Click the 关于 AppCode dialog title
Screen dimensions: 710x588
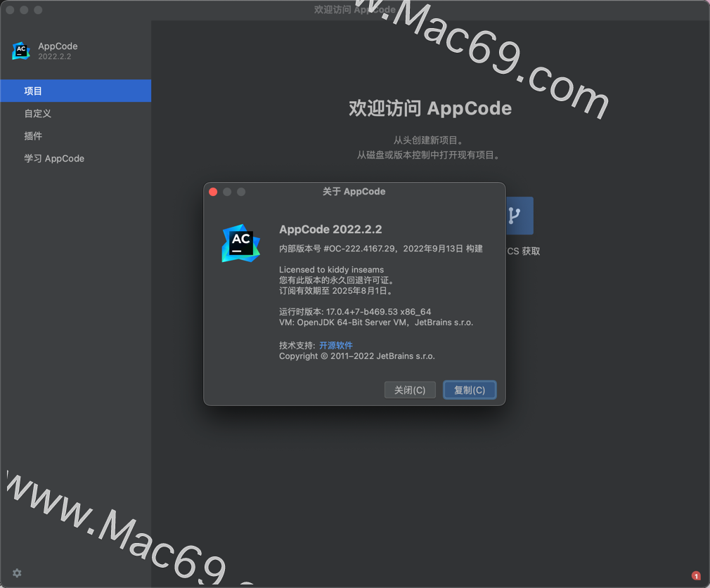coord(354,192)
